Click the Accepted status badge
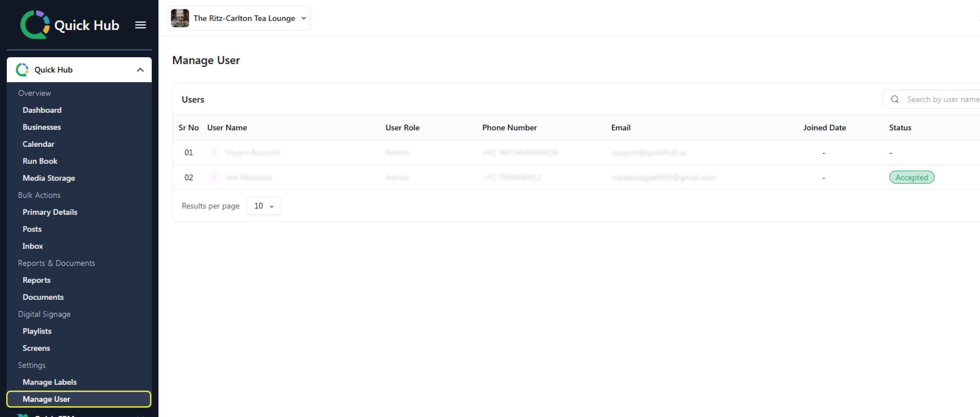The image size is (980, 417). (911, 177)
